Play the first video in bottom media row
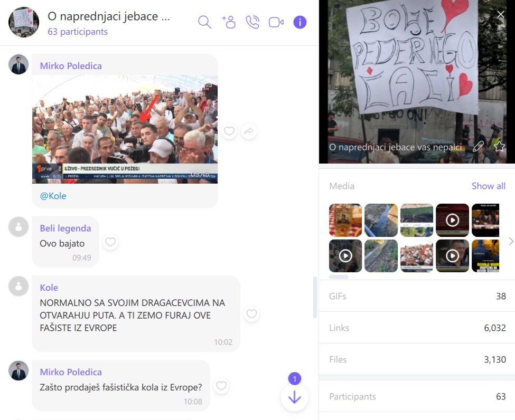The height and width of the screenshot is (420, 515). 345,255
